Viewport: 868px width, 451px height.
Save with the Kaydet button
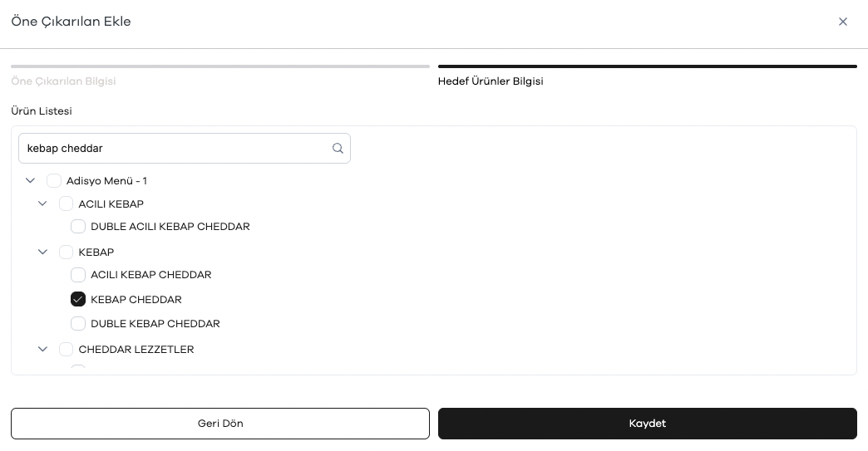click(x=647, y=424)
